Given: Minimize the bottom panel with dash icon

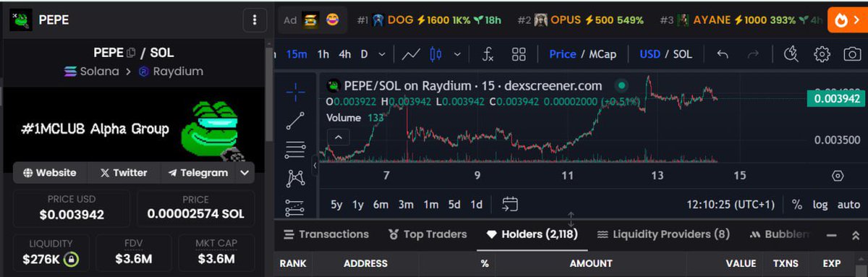Looking at the screenshot, I should (832, 235).
